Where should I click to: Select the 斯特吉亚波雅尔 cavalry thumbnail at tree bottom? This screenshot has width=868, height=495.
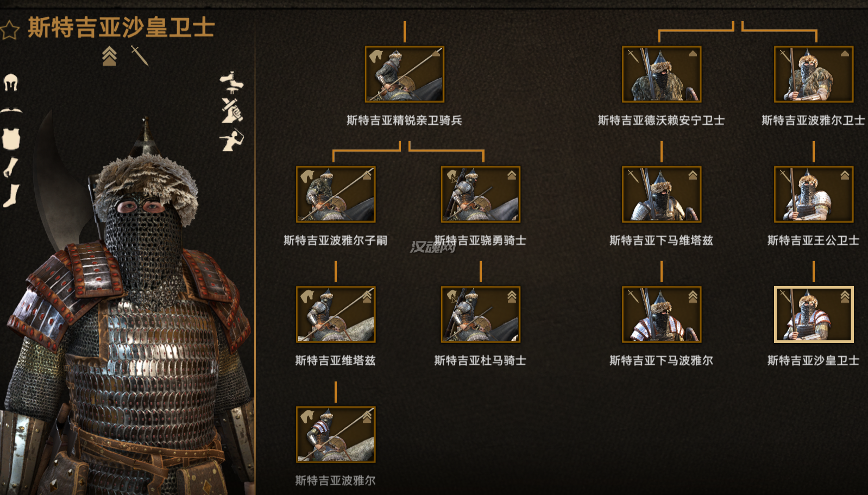(x=336, y=434)
